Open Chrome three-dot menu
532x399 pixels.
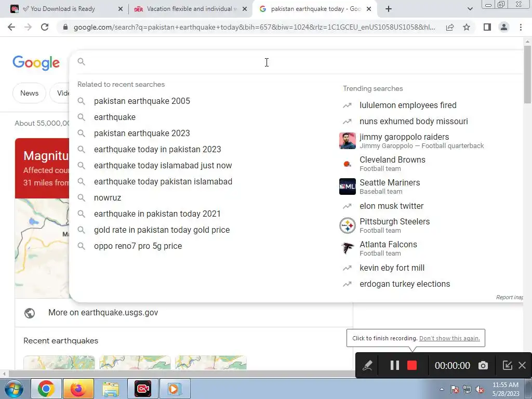[521, 27]
